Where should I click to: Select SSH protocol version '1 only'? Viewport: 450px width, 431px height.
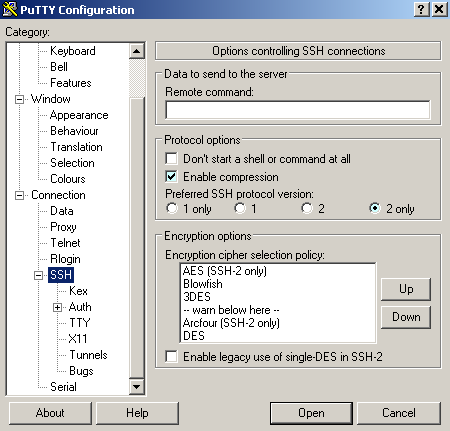coord(172,208)
